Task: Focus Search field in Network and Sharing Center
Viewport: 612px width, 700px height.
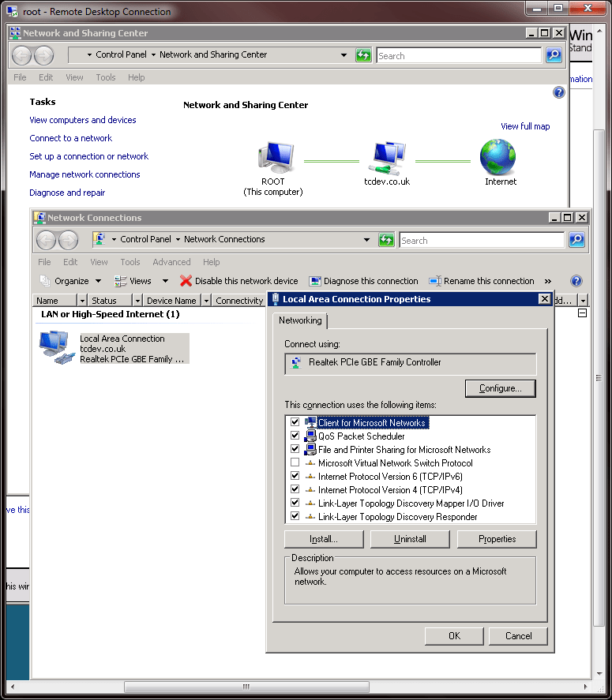Action: click(x=459, y=55)
